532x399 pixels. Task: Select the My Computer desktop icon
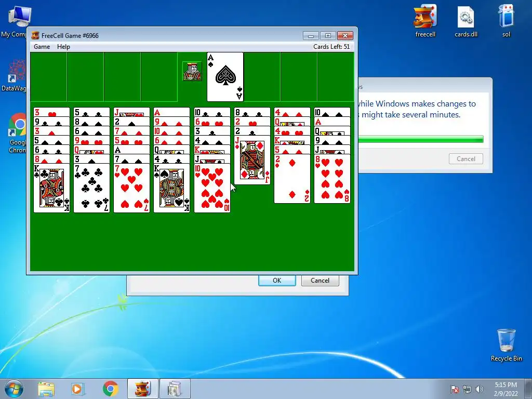pyautogui.click(x=16, y=21)
